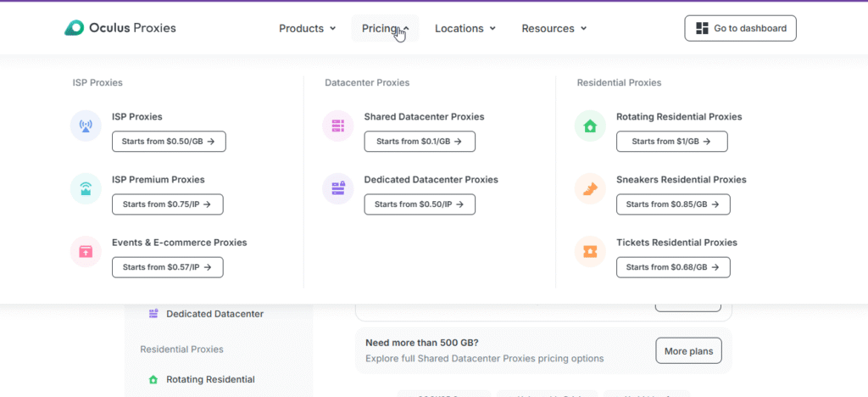Click Starts from $0.75/IP button
Viewport: 868px width, 397px height.
coord(168,204)
